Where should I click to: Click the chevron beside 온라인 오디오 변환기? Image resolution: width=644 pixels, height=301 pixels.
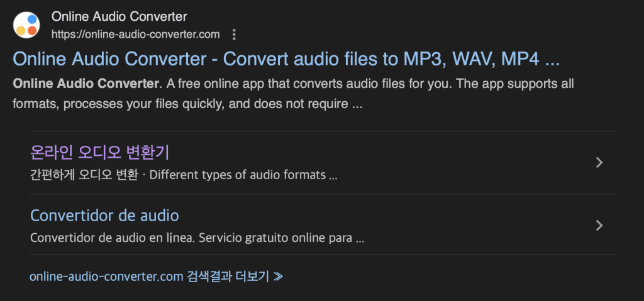click(599, 163)
